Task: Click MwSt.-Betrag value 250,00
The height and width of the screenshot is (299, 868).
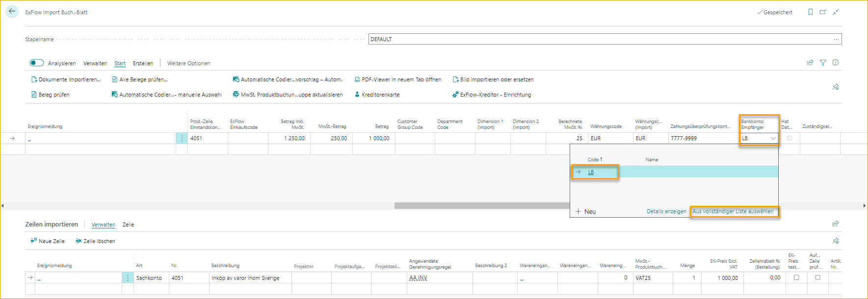Action: pyautogui.click(x=331, y=138)
